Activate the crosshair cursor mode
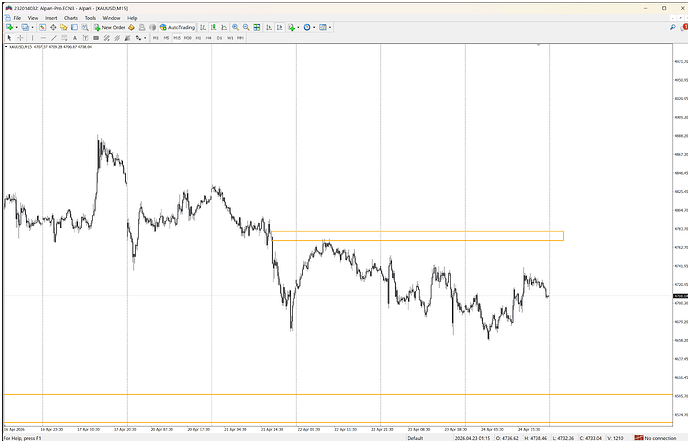The height and width of the screenshot is (443, 690). (20, 38)
